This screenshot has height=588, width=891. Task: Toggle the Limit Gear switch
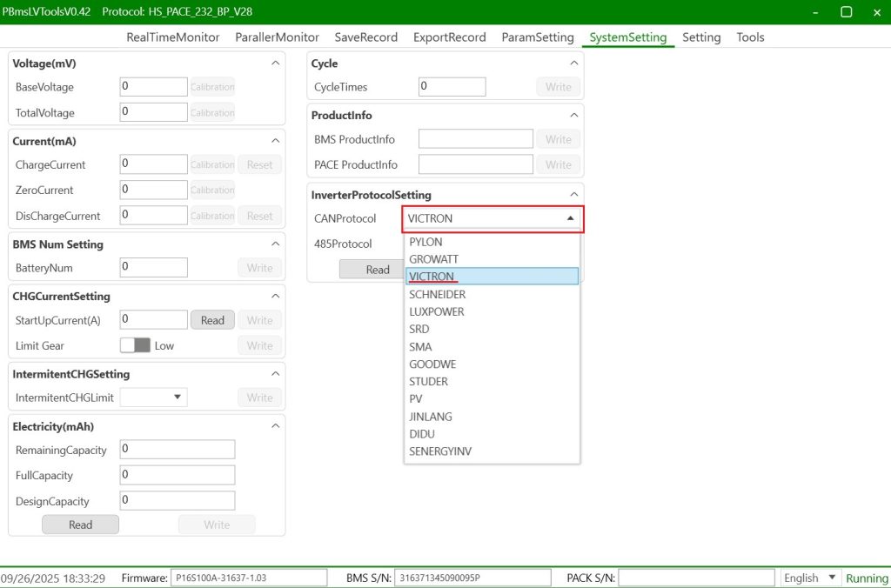[135, 345]
